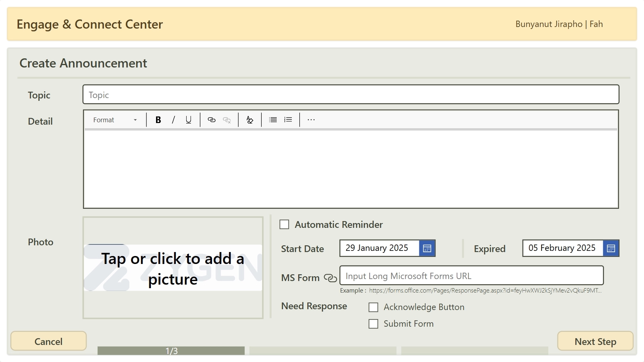
Task: Insert a bulleted list
Action: tap(273, 120)
